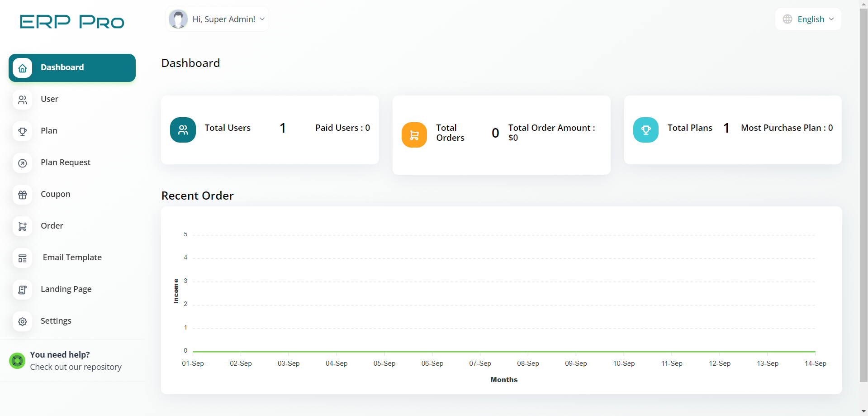
Task: Click the Plan Request arrow icon
Action: (x=23, y=163)
